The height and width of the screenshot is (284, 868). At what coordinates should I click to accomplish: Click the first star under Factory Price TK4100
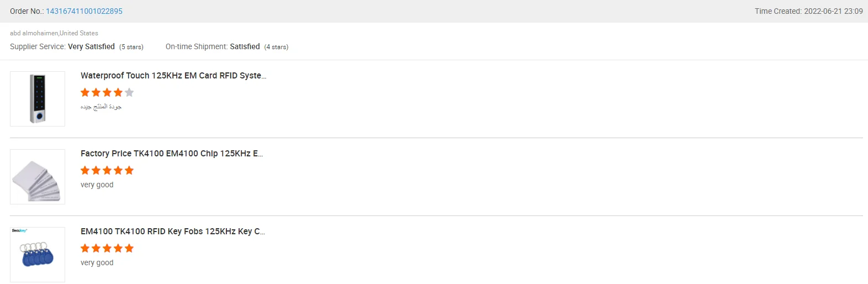pos(85,170)
